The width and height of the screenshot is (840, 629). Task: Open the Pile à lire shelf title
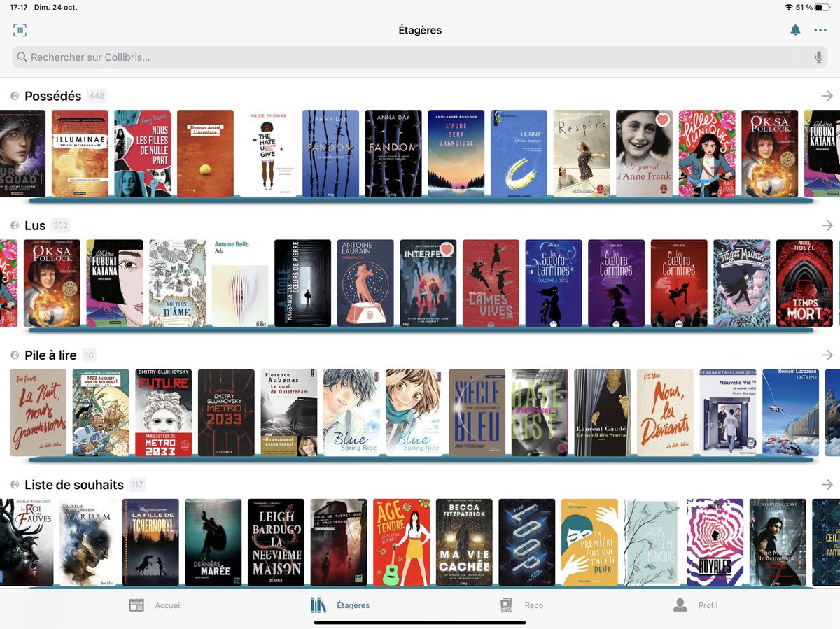pyautogui.click(x=50, y=355)
